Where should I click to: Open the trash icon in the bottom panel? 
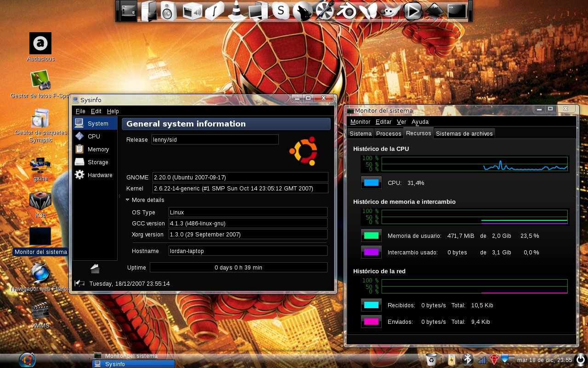click(x=431, y=360)
